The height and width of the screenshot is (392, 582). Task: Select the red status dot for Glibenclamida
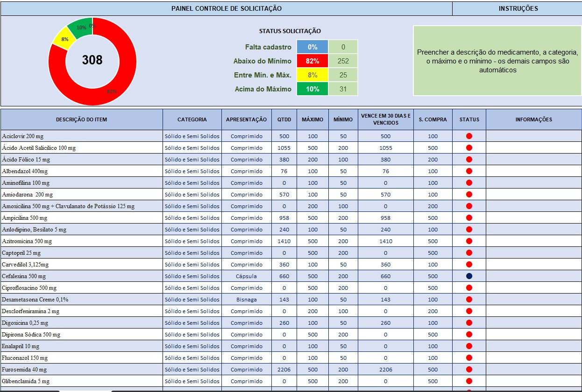(469, 381)
